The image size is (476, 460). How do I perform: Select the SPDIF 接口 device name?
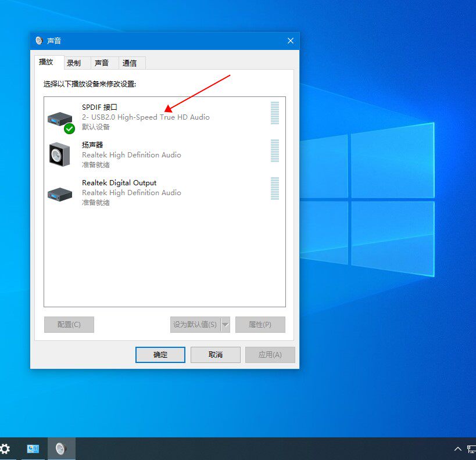tap(99, 107)
